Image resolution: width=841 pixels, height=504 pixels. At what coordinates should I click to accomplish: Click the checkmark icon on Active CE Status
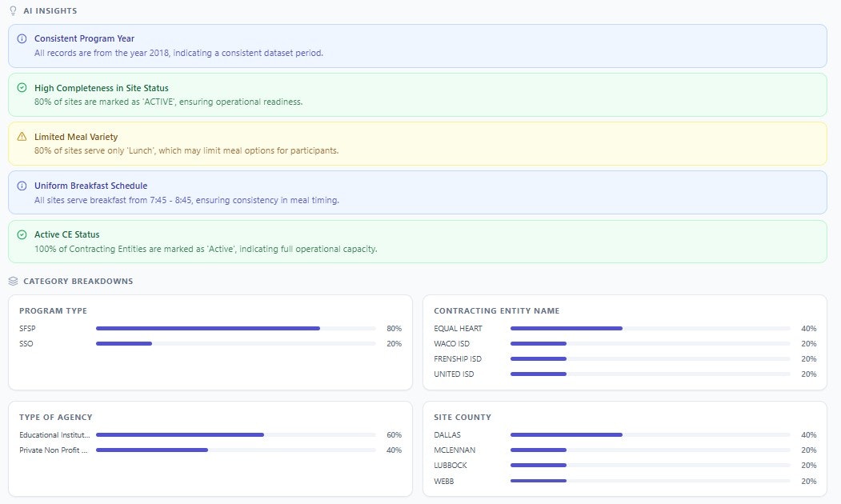(22, 234)
